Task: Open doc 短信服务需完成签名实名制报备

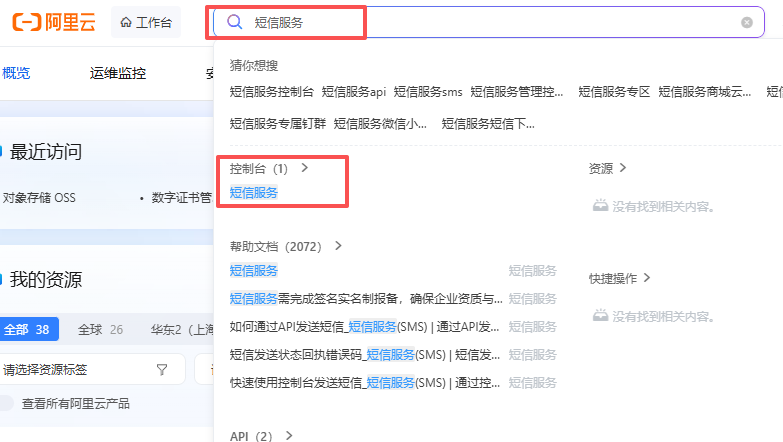Action: (x=366, y=299)
